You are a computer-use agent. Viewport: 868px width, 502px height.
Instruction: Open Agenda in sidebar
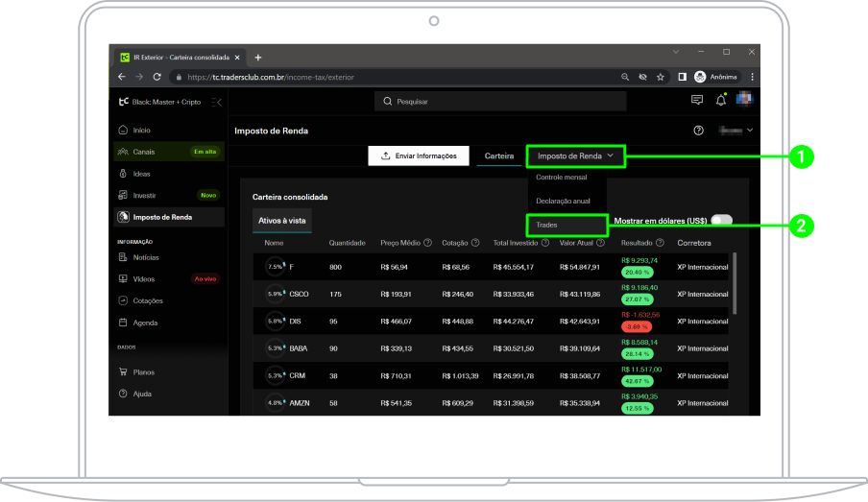click(169, 323)
